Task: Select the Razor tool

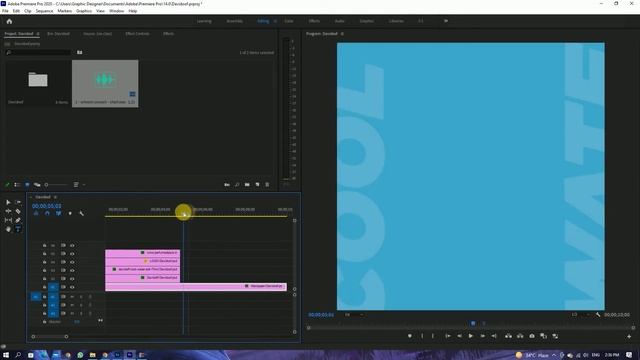Action: (18, 211)
